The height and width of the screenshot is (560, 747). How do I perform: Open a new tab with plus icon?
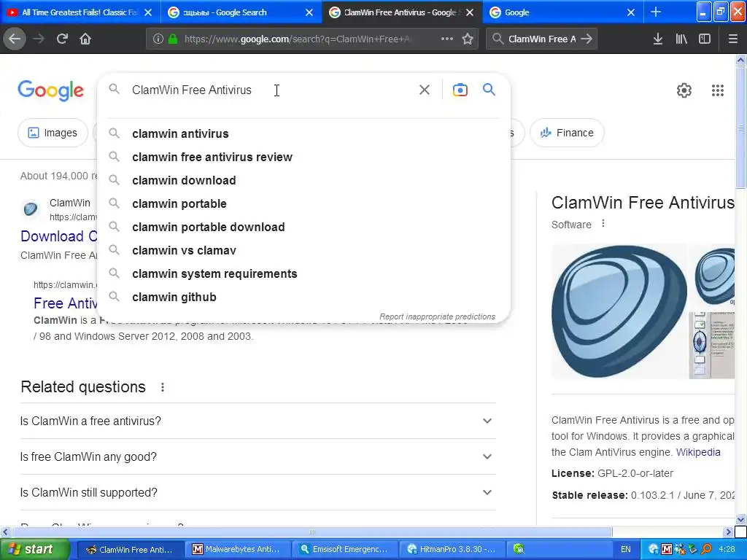point(656,12)
